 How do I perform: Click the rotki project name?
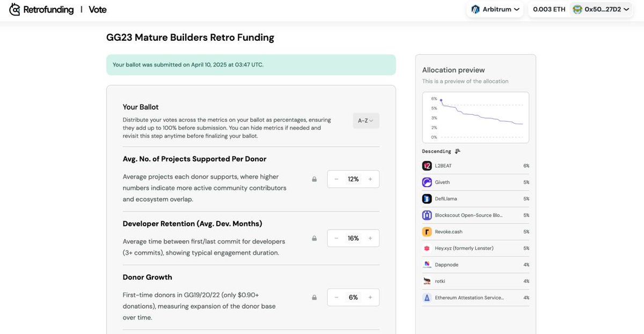point(440,281)
